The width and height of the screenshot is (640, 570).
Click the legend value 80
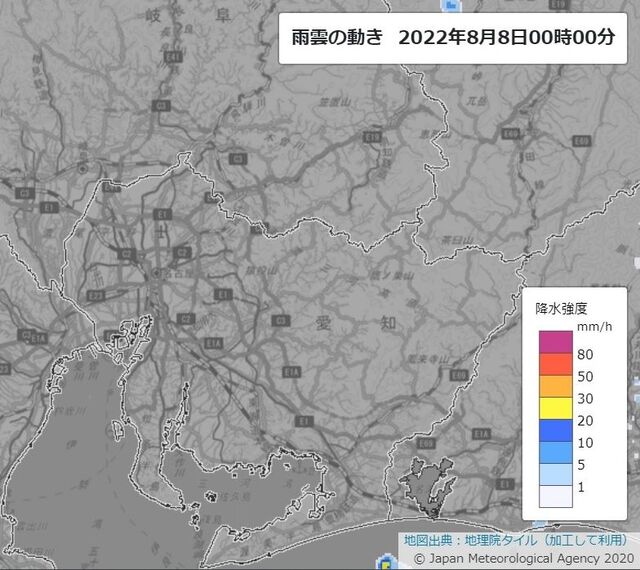[x=585, y=354]
